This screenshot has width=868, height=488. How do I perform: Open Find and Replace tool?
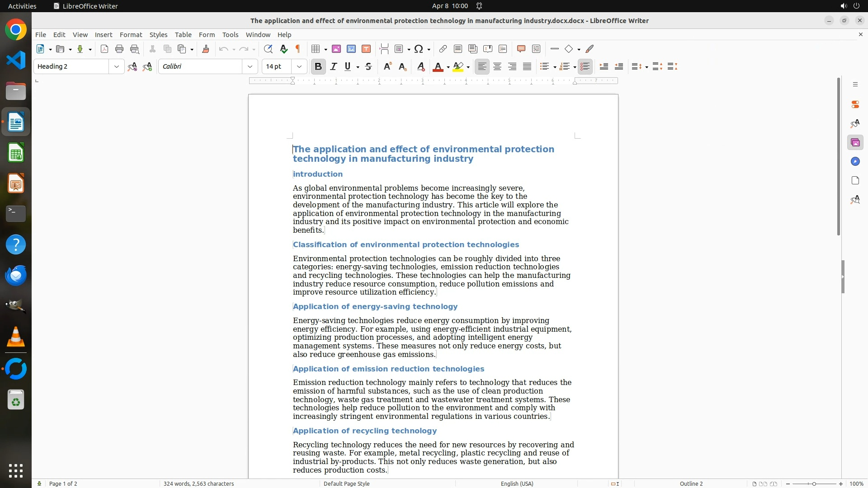coord(268,49)
